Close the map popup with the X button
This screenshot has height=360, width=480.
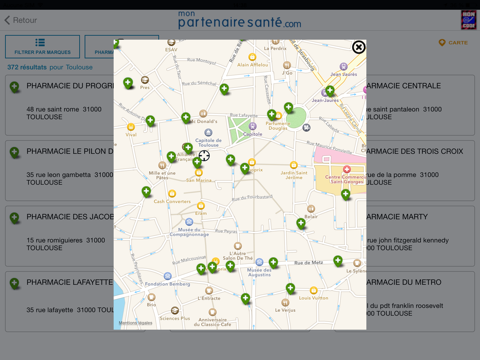pos(359,47)
